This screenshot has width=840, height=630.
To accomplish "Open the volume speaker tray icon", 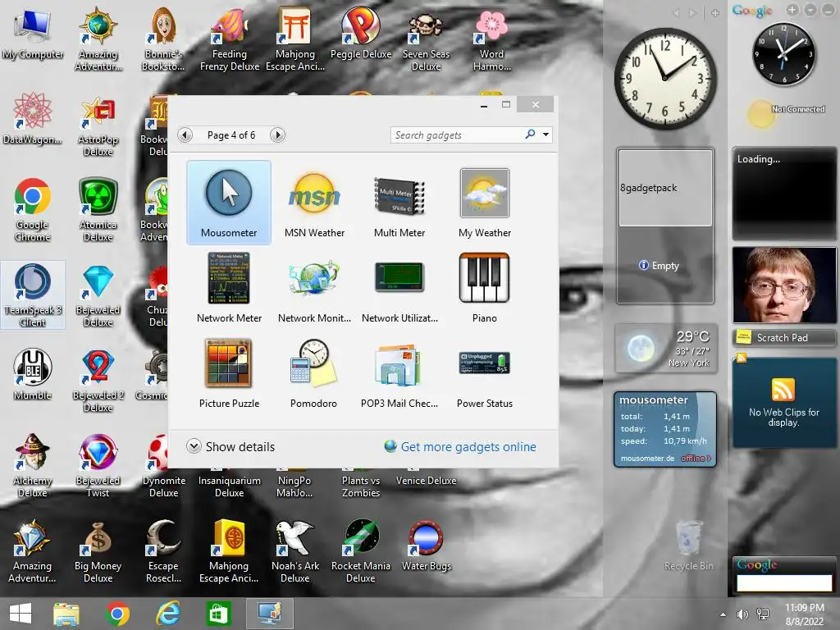I will (742, 614).
